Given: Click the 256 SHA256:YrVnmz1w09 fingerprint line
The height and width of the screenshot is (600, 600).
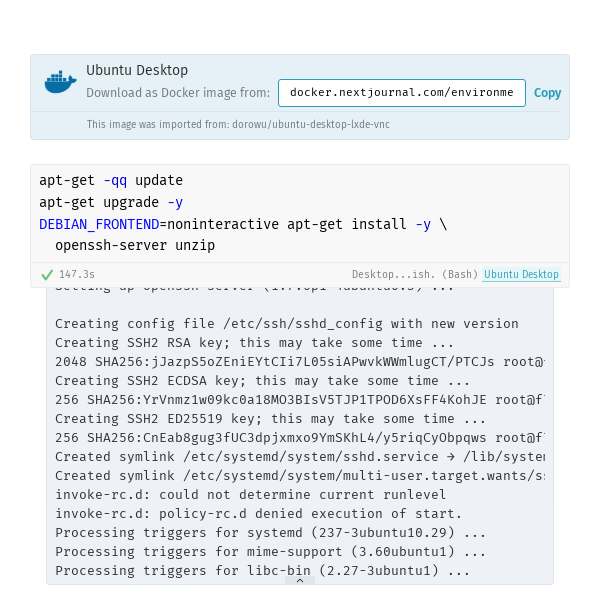Looking at the screenshot, I should [x=300, y=399].
